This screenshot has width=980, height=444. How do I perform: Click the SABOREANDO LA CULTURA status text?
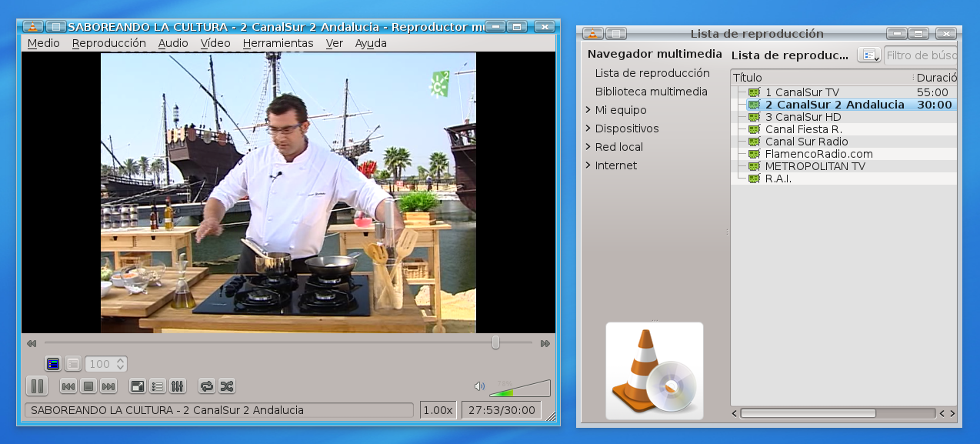click(167, 410)
